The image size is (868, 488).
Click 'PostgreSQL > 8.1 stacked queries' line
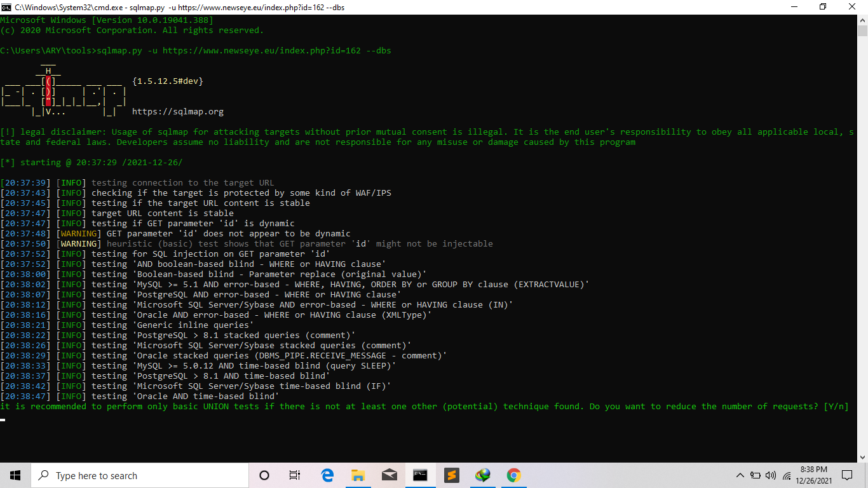coord(178,335)
